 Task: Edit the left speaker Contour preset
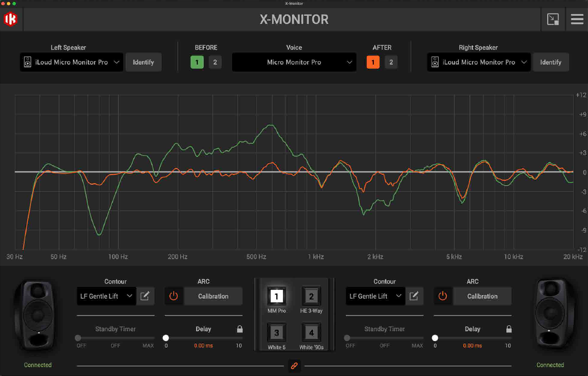tap(145, 296)
